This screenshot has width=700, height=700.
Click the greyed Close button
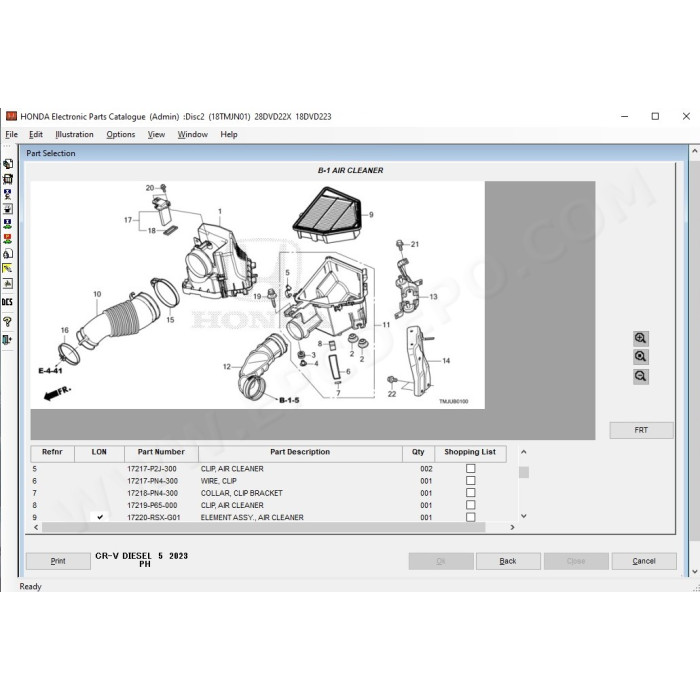[x=576, y=561]
